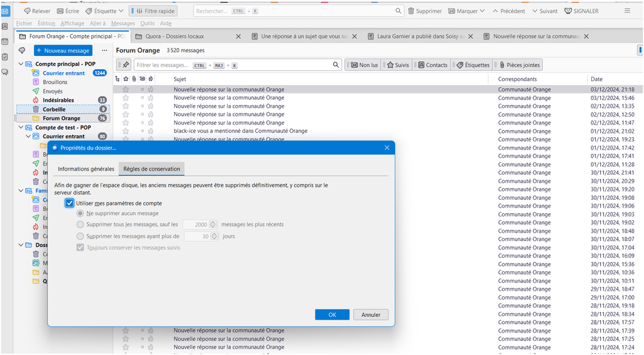Go to Suivant message

(x=545, y=11)
